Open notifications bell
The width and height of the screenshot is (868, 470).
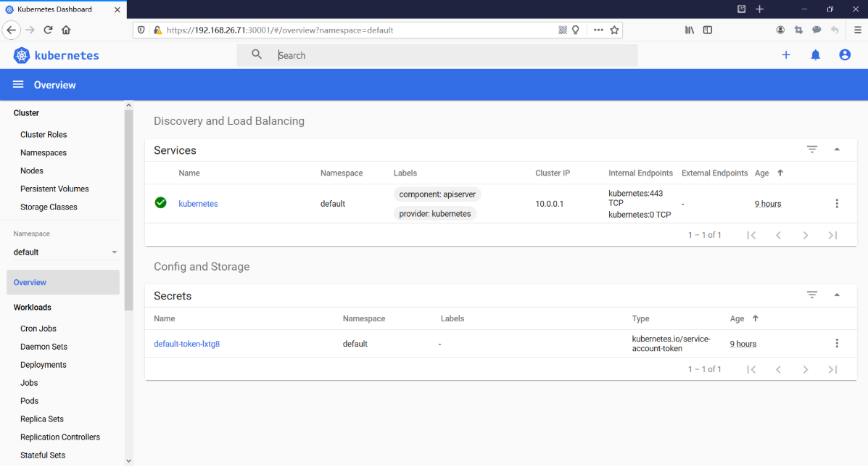[815, 55]
